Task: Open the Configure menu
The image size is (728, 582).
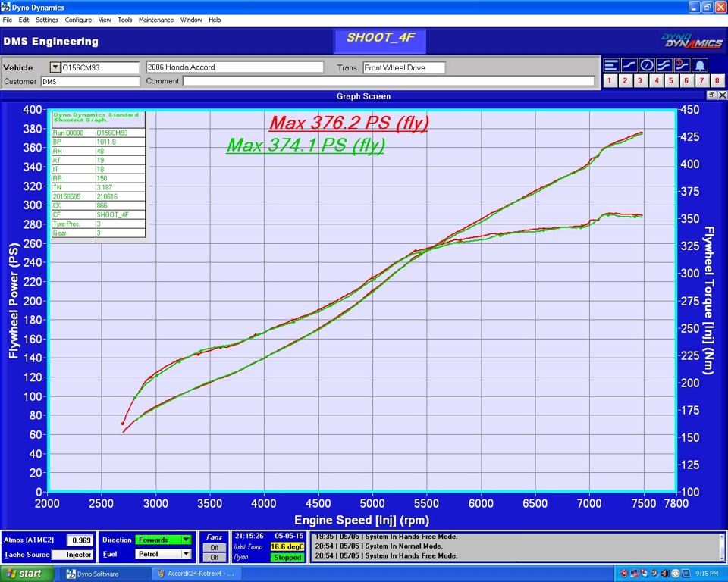Action: (78, 20)
